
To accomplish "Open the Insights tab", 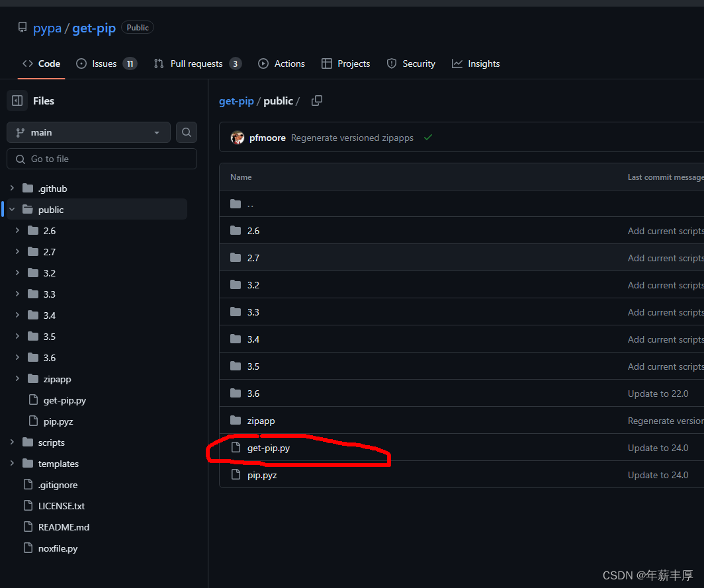I will (x=476, y=63).
